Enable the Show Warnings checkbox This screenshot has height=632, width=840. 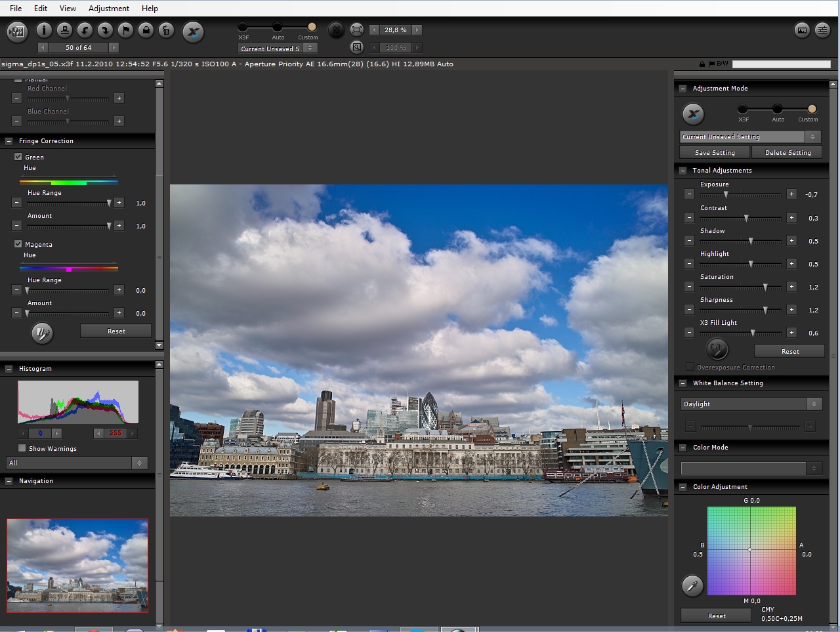(x=22, y=448)
